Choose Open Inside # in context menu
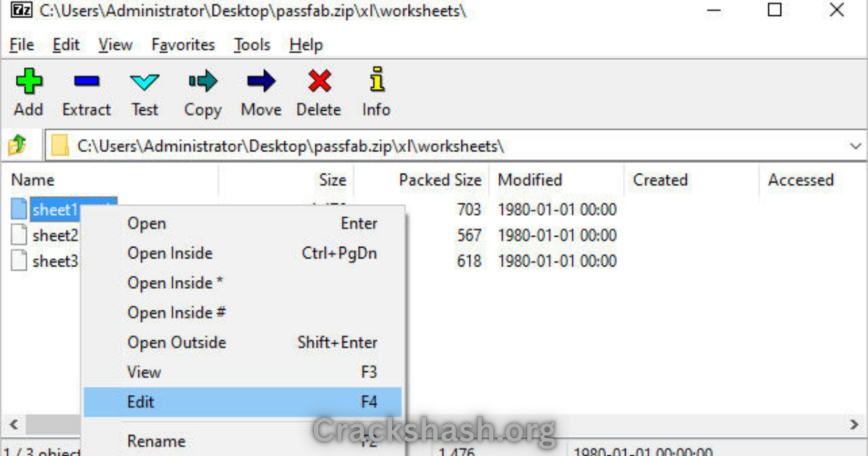Viewport: 868px width, 456px height. tap(242, 313)
